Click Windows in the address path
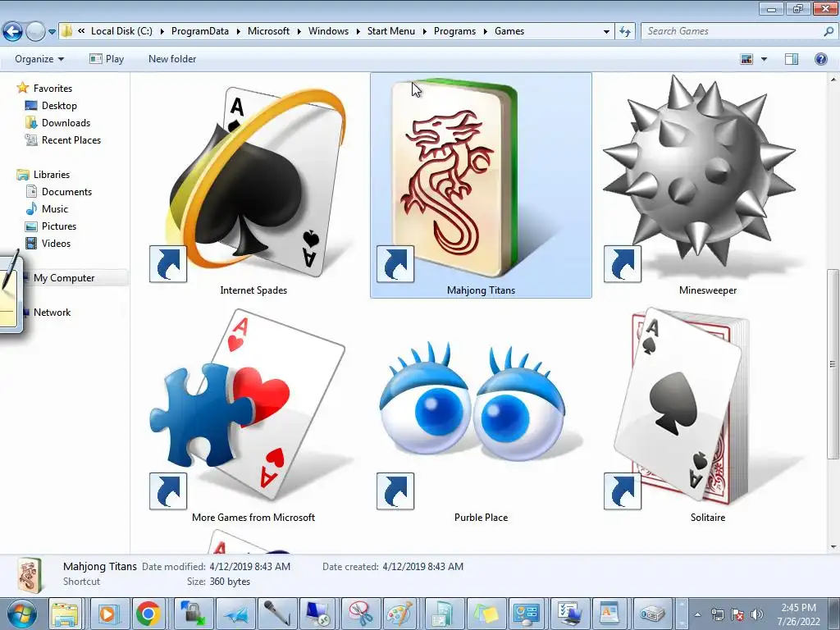This screenshot has width=840, height=630. pyautogui.click(x=328, y=31)
